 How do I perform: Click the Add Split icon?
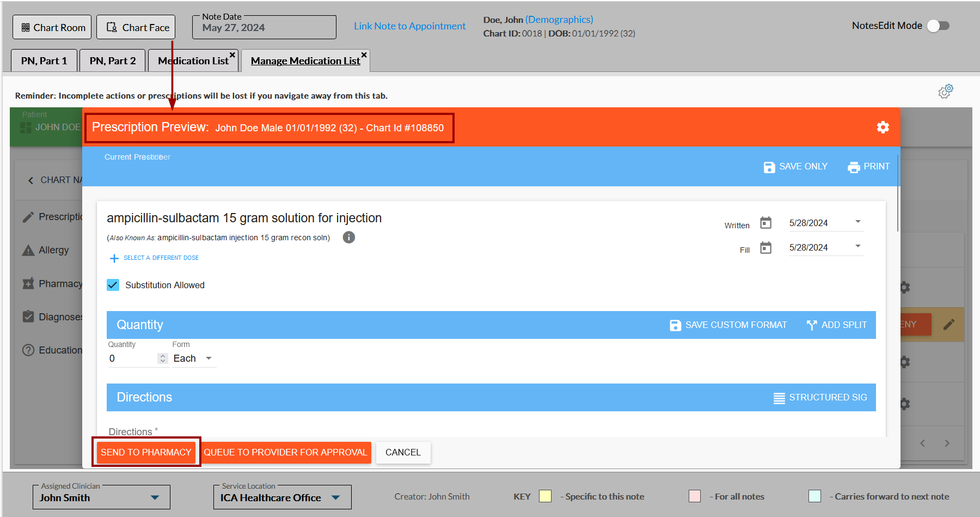coord(812,325)
